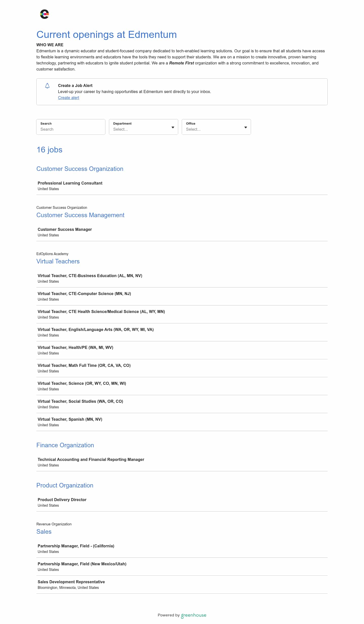Open Partnership Manager, Field - (California) job

(182, 549)
